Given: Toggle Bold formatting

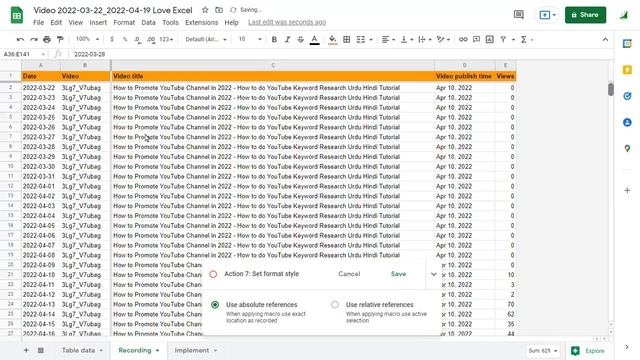Looking at the screenshot, I should (x=274, y=40).
